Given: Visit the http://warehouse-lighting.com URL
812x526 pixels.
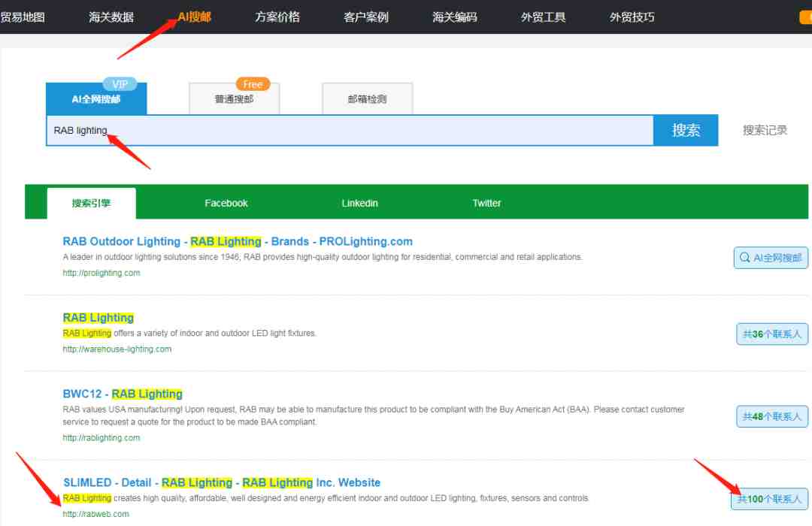Looking at the screenshot, I should 117,349.
